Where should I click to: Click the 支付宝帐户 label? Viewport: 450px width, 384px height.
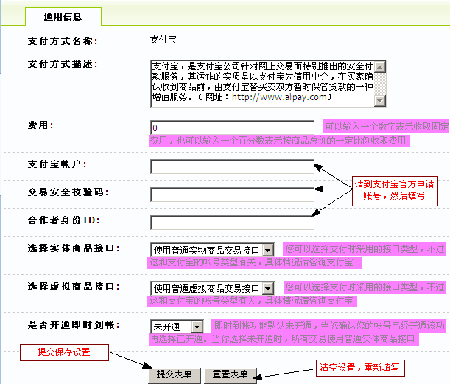(x=57, y=164)
